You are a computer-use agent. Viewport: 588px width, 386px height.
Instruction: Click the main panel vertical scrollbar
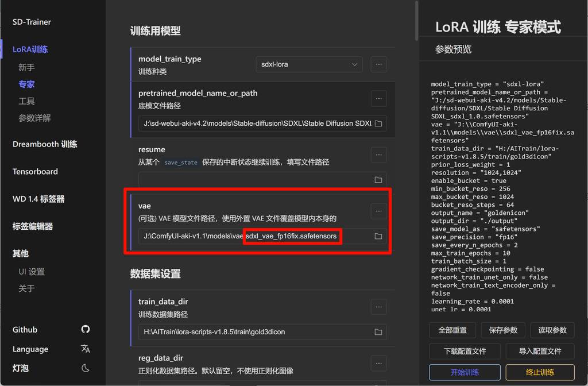[416, 21]
